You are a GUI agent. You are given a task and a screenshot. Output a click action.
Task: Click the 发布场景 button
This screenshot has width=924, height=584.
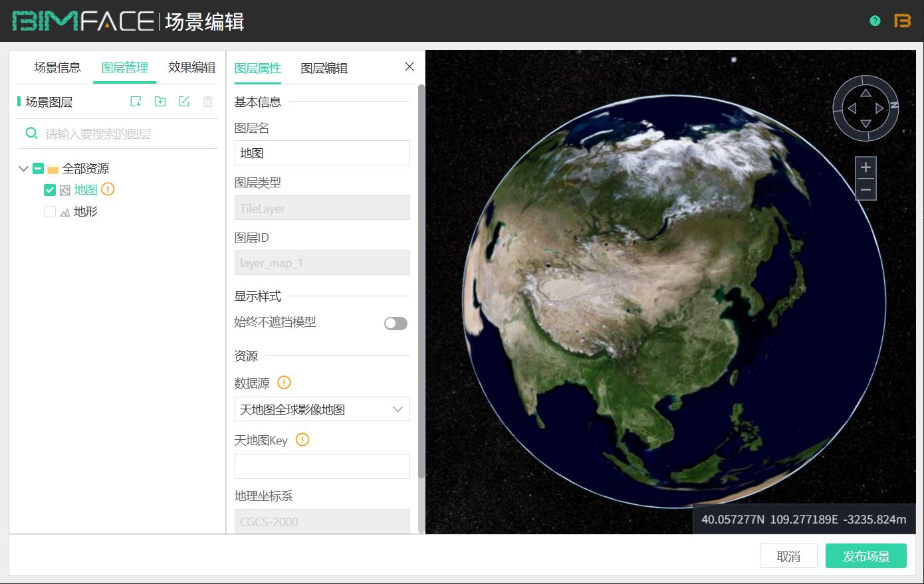pos(866,556)
